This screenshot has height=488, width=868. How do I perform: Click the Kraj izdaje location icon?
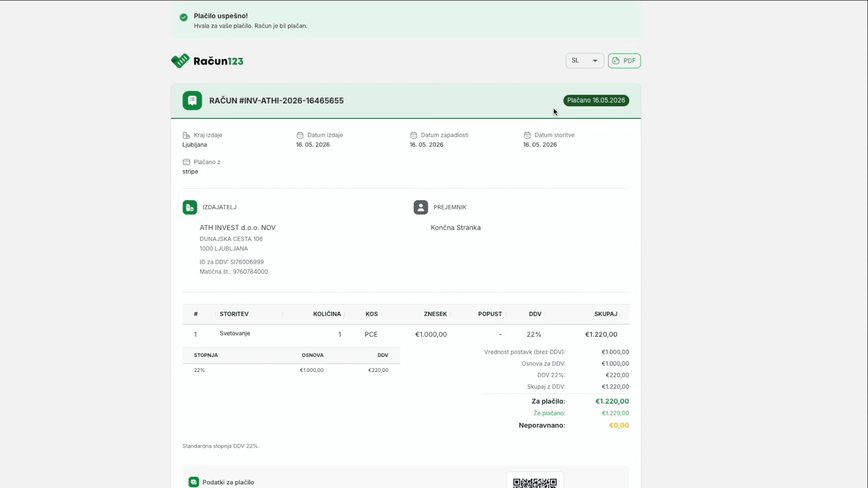(x=186, y=135)
